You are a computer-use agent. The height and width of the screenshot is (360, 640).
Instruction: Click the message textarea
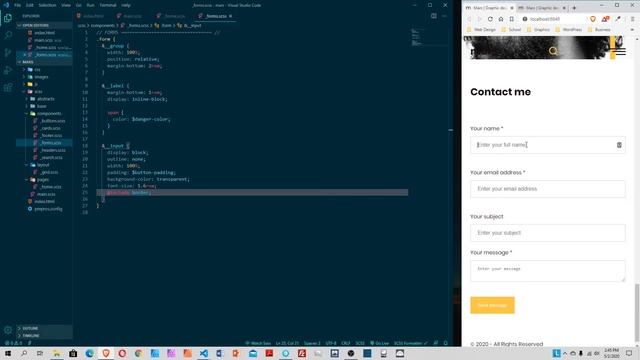[x=547, y=271]
